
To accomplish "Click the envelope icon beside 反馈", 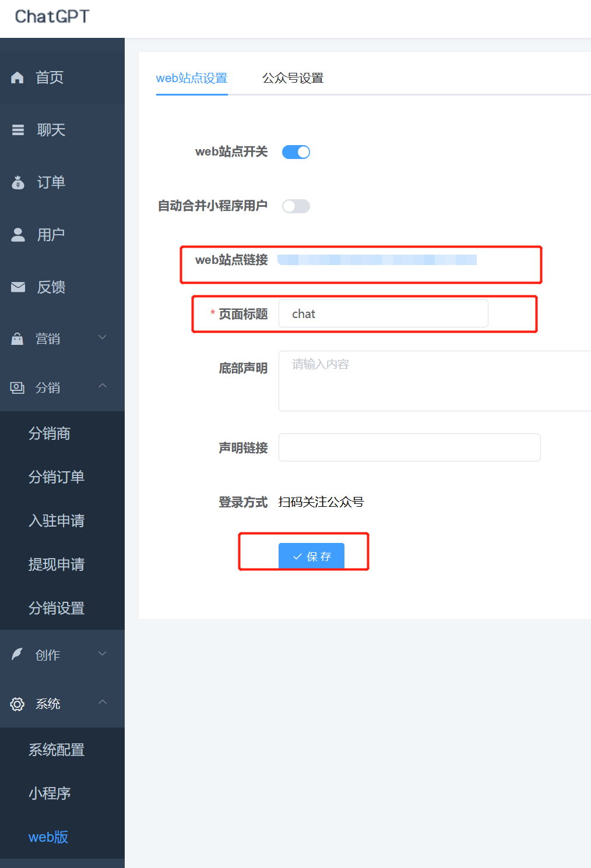I will [18, 287].
